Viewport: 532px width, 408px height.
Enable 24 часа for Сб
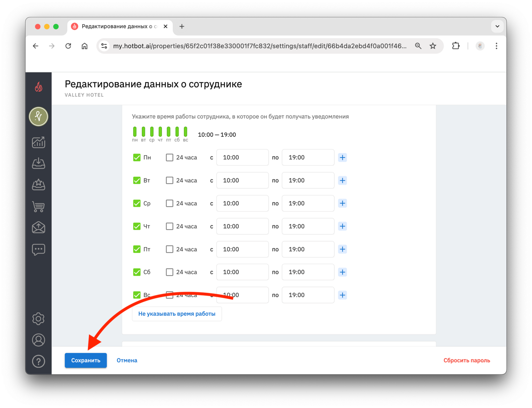coord(169,272)
